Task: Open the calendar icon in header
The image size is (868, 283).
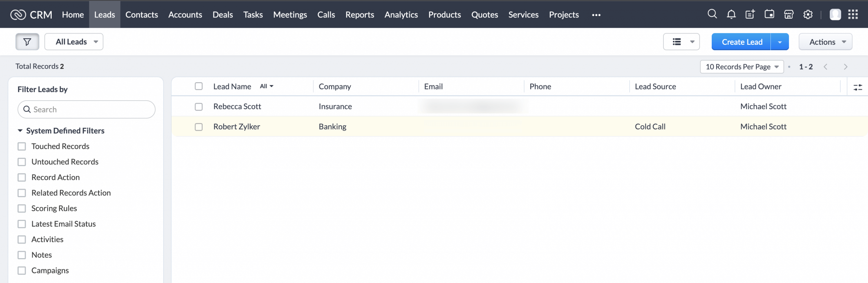Action: click(769, 14)
